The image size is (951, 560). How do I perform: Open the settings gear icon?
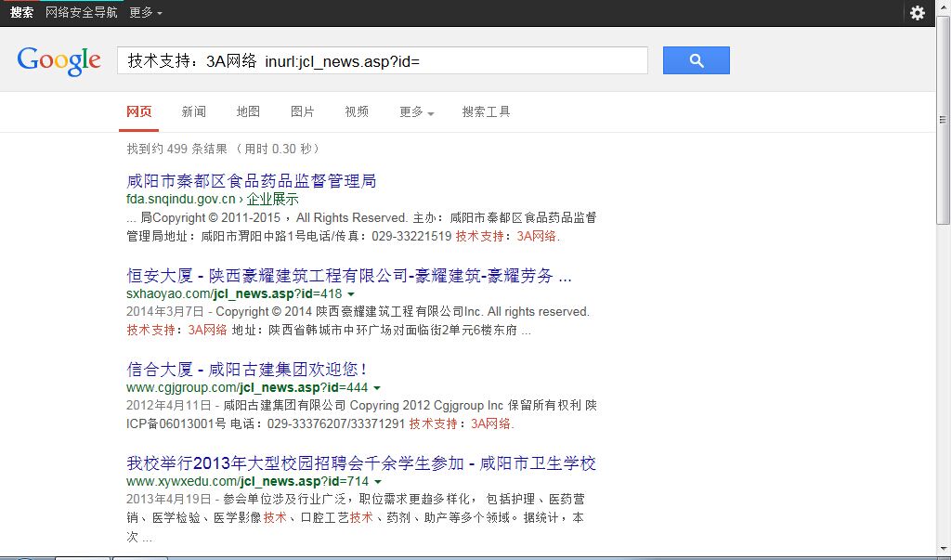tap(917, 13)
